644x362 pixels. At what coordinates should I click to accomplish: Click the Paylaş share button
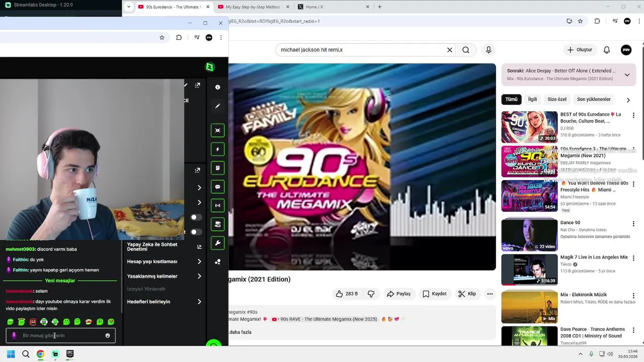click(398, 294)
